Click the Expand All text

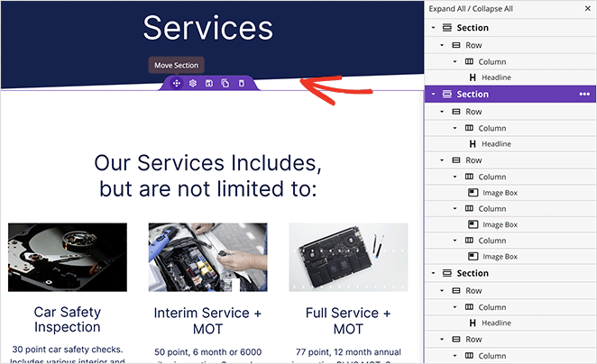[x=452, y=8]
